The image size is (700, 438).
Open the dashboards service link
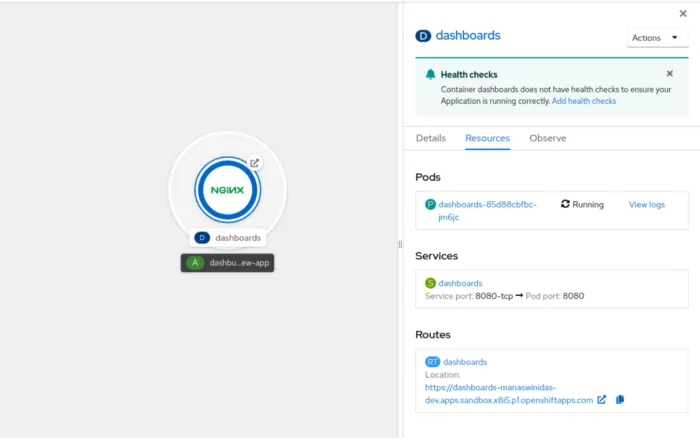coord(460,283)
